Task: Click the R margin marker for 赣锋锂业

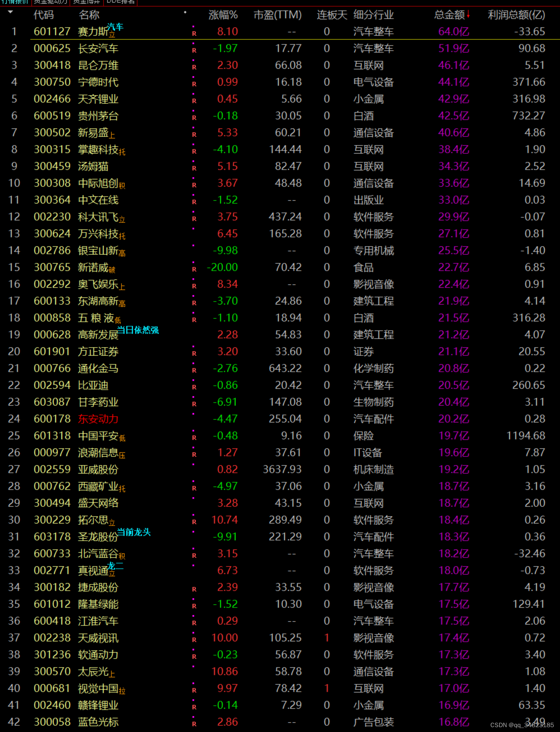Action: tap(194, 707)
